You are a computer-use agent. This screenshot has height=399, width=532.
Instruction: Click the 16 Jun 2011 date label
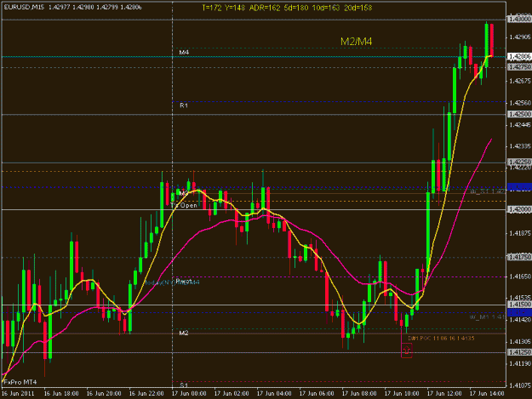tap(18, 394)
